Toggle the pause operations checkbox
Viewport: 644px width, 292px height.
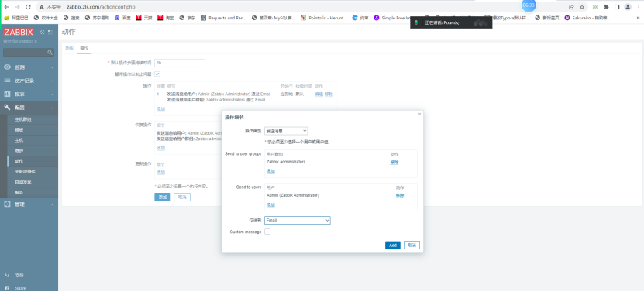157,74
